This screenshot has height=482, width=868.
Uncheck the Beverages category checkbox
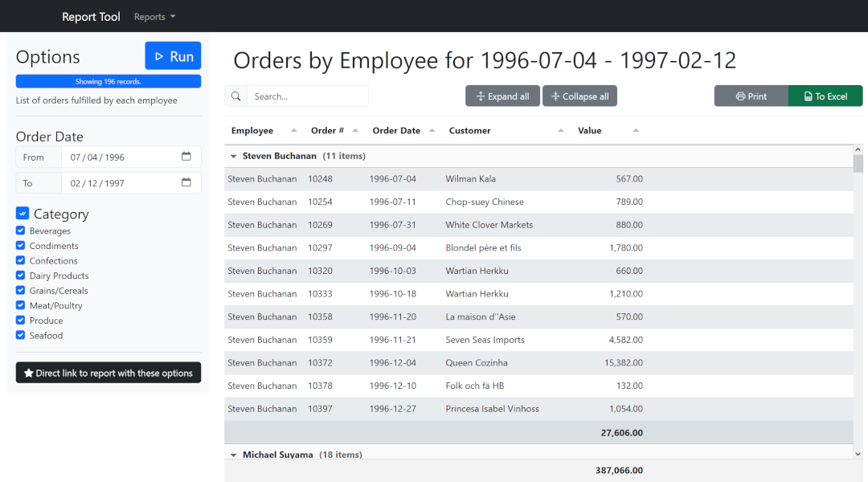[21, 231]
